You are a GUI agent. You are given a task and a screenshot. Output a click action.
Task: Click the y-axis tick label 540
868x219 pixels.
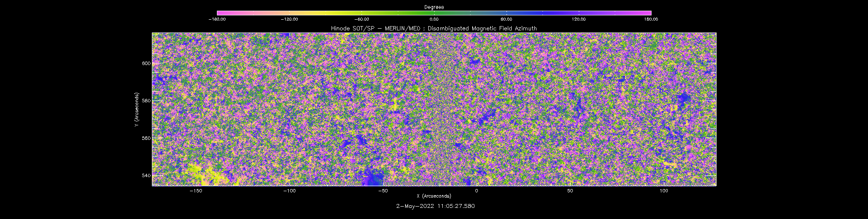[146, 175]
